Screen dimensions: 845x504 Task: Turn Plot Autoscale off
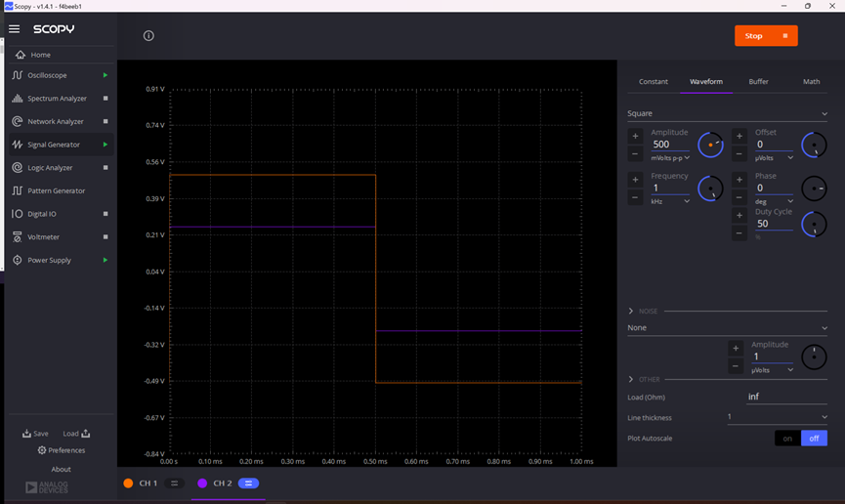click(x=814, y=439)
